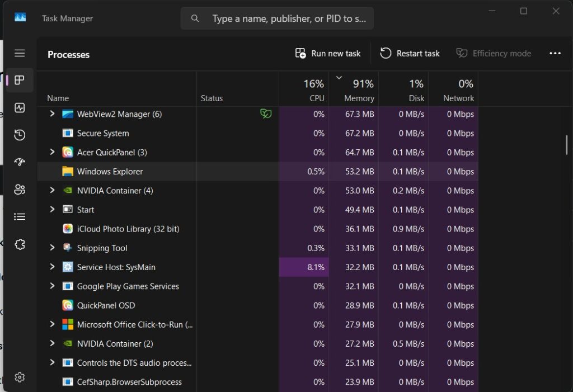Image resolution: width=573 pixels, height=392 pixels.
Task: Click the WebView2 Manager efficiency leaf icon
Action: coord(266,114)
